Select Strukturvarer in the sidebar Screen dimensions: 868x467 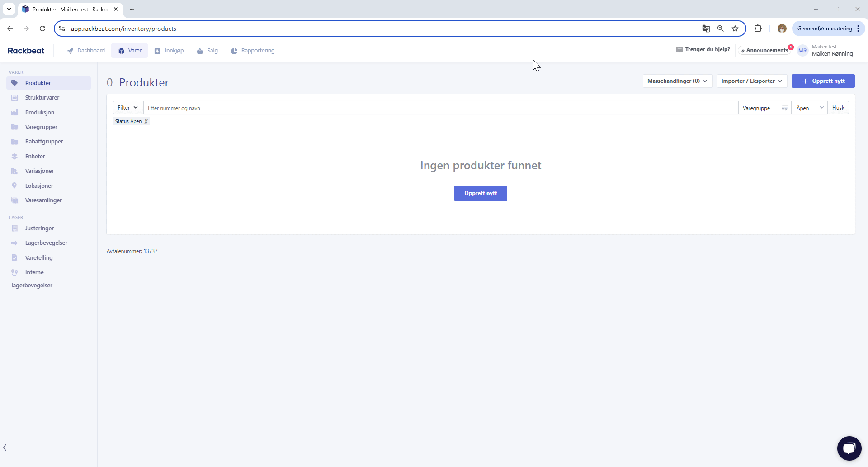[x=42, y=97]
